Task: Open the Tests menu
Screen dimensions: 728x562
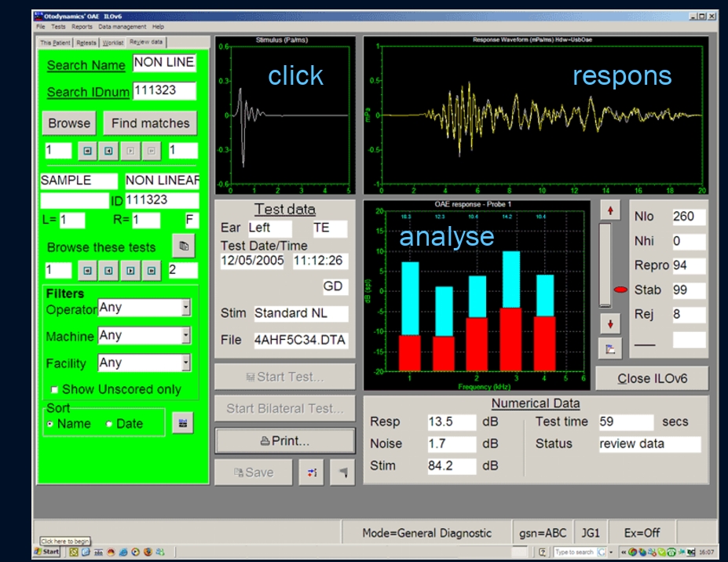Action: point(58,27)
